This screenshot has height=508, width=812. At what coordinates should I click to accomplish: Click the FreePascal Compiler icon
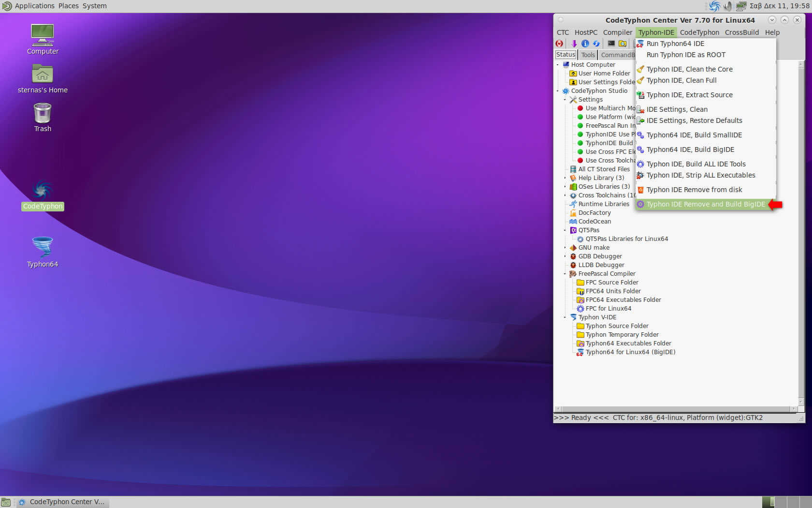[x=573, y=274]
